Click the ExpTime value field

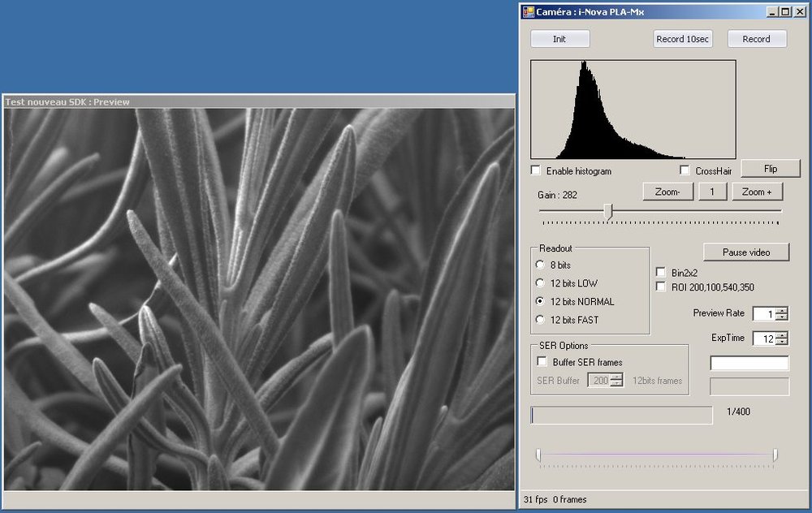765,338
